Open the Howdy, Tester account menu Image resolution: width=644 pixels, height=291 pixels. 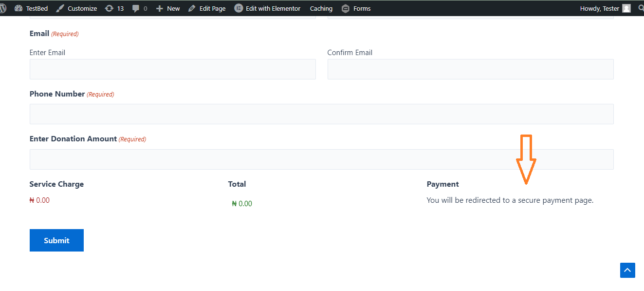pyautogui.click(x=605, y=8)
